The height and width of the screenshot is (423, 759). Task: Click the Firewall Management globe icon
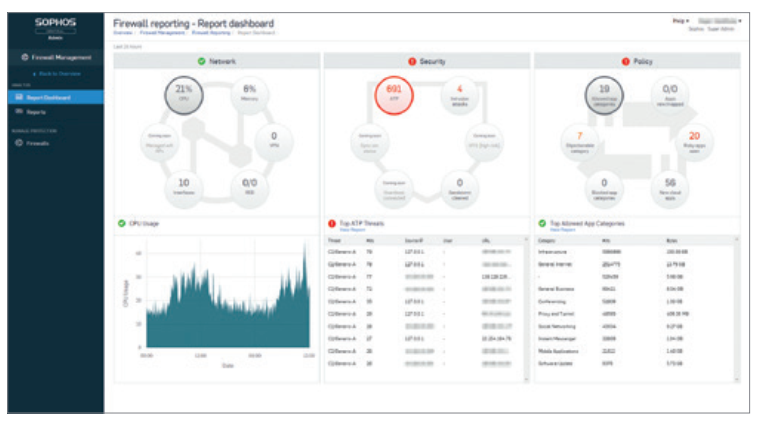tap(24, 57)
